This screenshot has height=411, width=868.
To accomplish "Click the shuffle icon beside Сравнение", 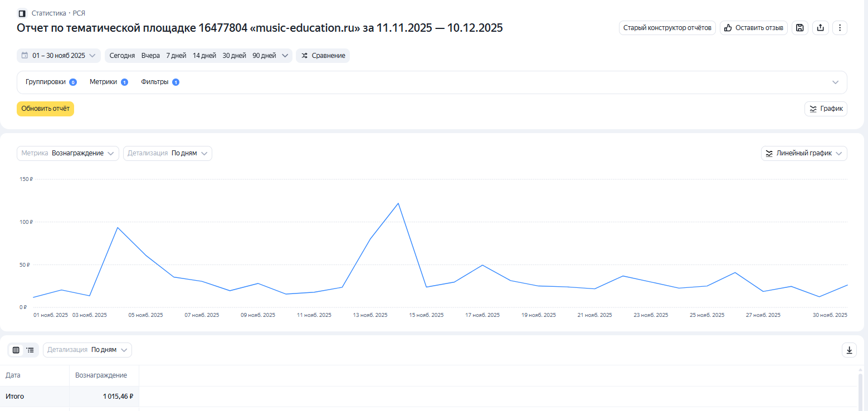I will (304, 56).
